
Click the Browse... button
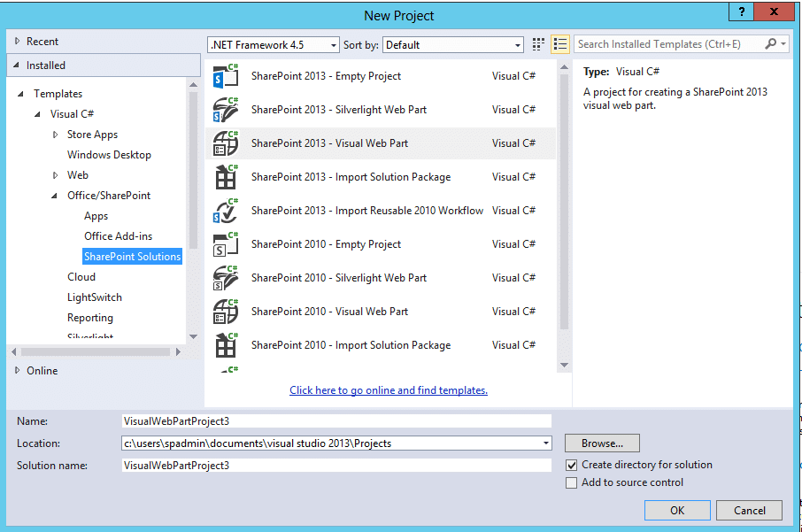click(x=602, y=443)
